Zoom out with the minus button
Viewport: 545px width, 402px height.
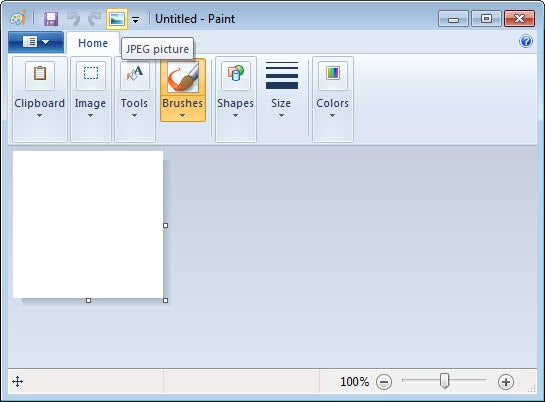[x=384, y=382]
